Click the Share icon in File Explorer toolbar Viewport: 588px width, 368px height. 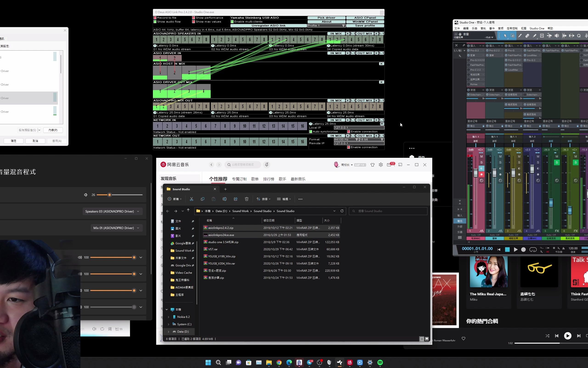pyautogui.click(x=235, y=199)
